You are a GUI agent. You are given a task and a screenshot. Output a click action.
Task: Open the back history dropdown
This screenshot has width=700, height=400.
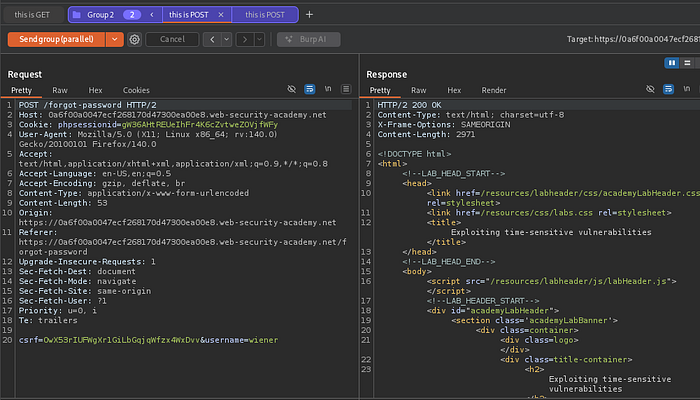(227, 39)
